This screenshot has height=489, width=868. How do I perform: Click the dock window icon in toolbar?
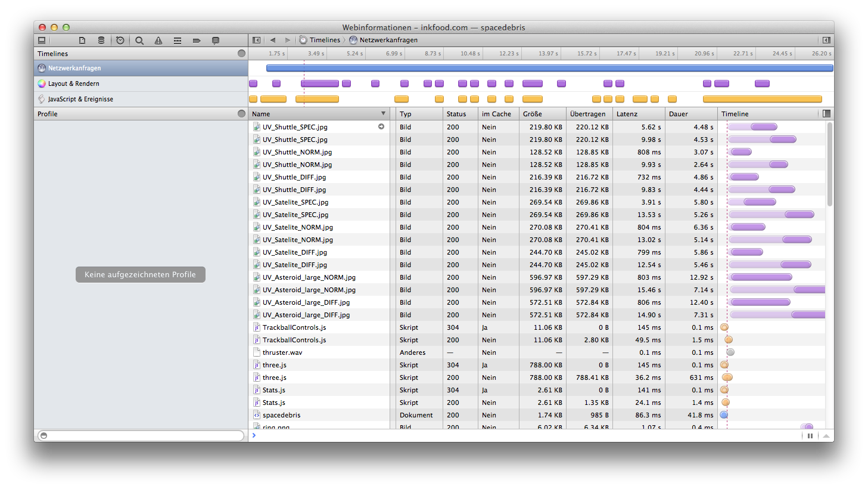point(42,41)
